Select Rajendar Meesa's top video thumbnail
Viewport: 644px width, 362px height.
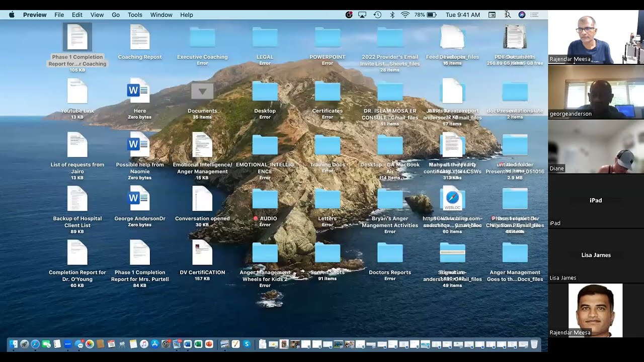coord(596,37)
